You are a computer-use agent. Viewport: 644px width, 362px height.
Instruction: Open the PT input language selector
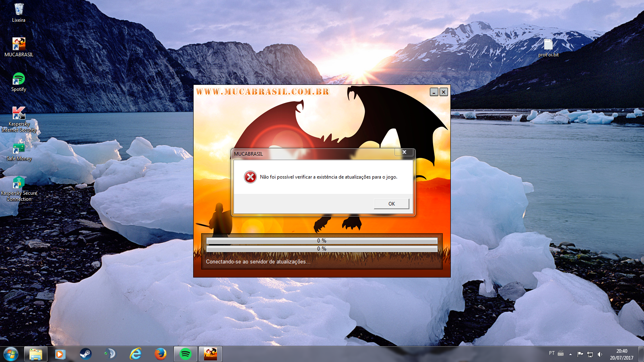(551, 353)
